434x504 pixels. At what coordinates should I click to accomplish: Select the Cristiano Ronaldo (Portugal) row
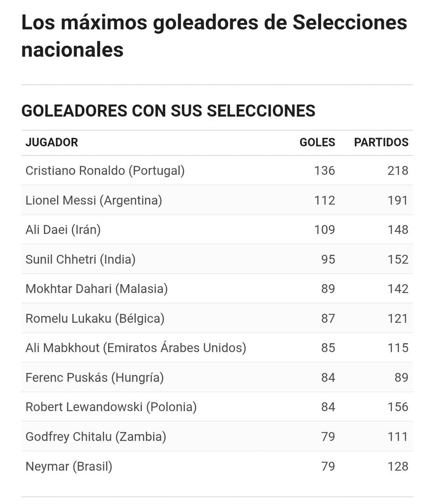(x=217, y=171)
